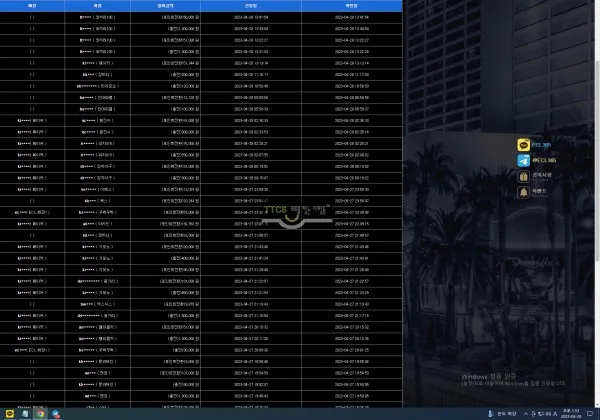Click the first column header of the table
This screenshot has width=600, height=420.
tap(32, 6)
